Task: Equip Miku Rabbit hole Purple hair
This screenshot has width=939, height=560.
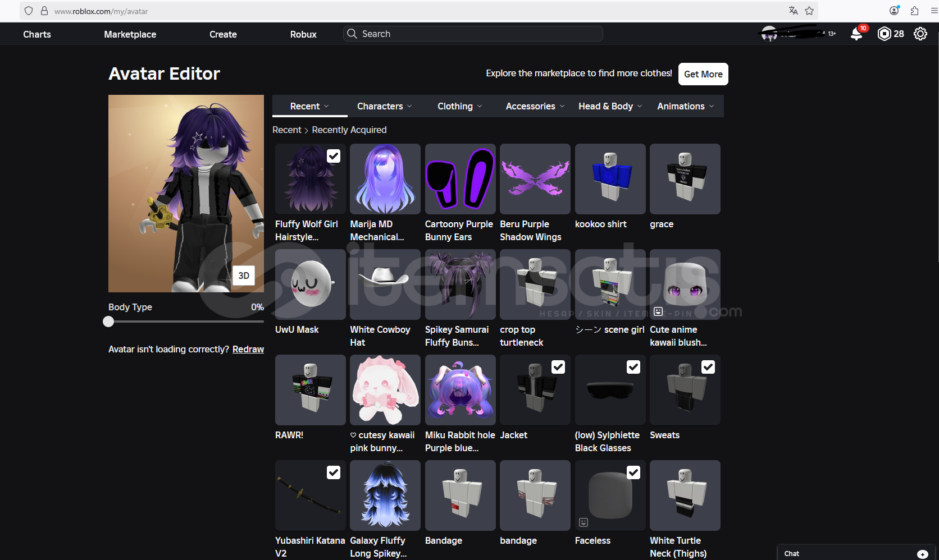Action: 461,390
